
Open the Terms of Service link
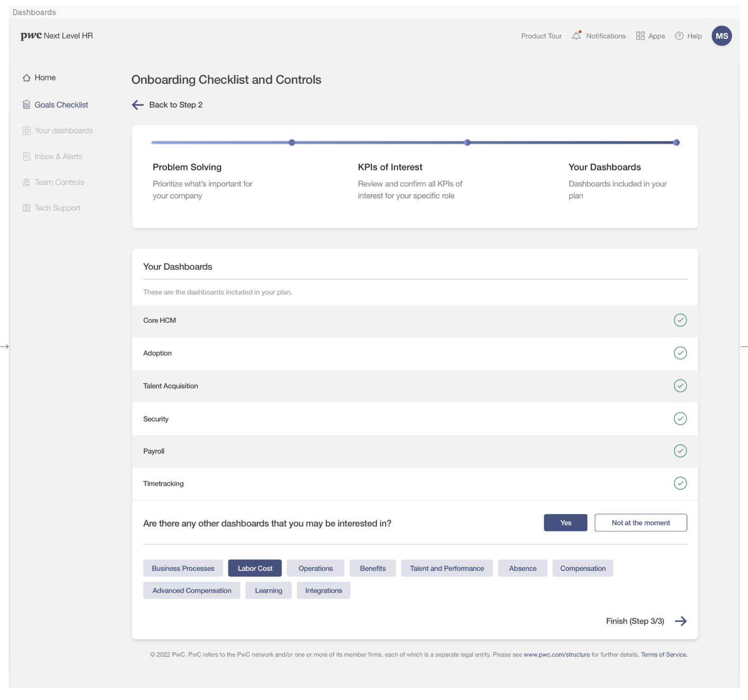pyautogui.click(x=663, y=655)
